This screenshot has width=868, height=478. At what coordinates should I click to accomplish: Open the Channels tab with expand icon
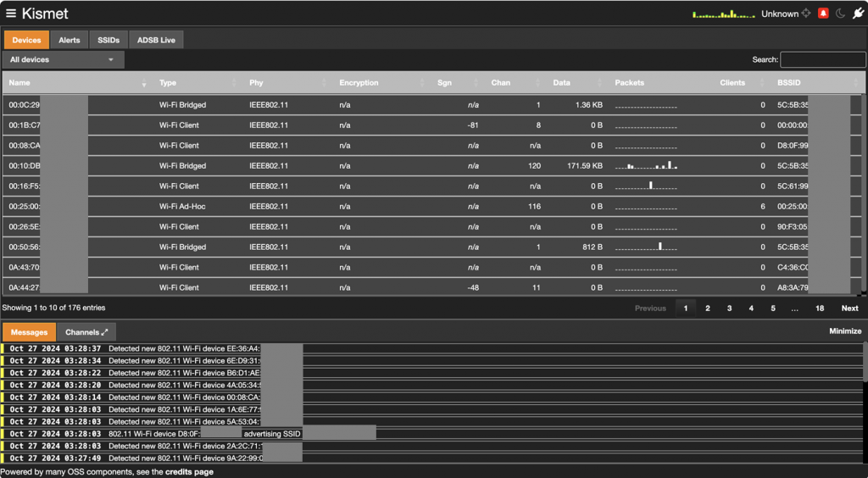point(86,332)
